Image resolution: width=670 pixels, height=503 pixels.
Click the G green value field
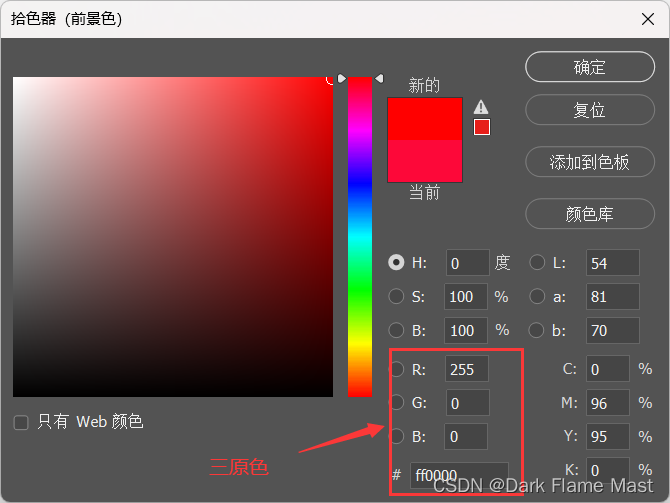click(x=468, y=403)
